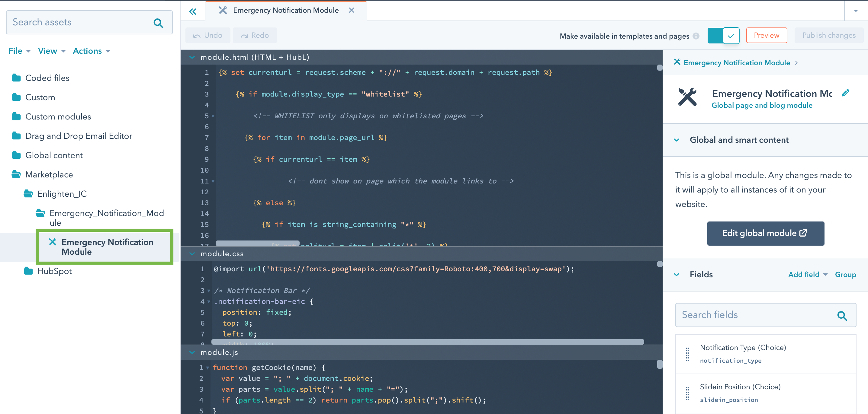This screenshot has height=414, width=868.
Task: Click pencil icon to rename module
Action: 845,93
